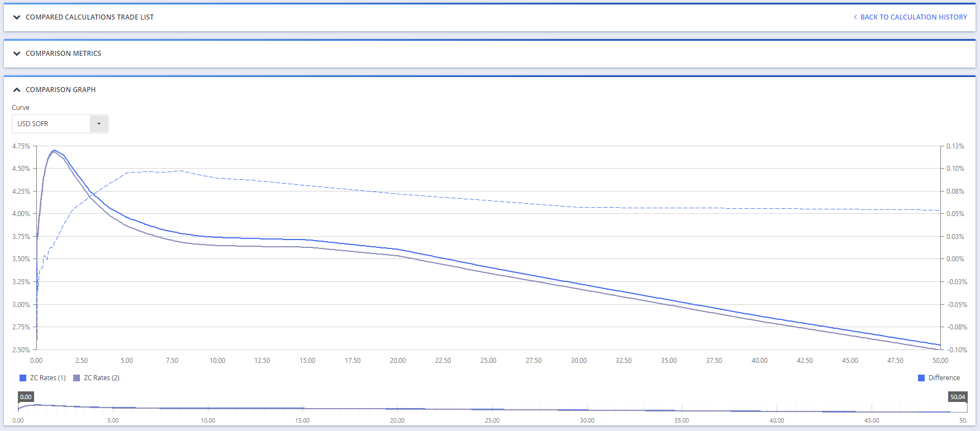Click the back arrow before Calculation History
Image resolution: width=980 pixels, height=431 pixels.
855,17
